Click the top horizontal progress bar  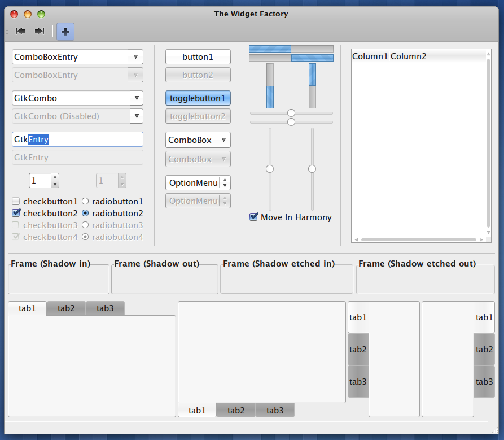click(291, 49)
